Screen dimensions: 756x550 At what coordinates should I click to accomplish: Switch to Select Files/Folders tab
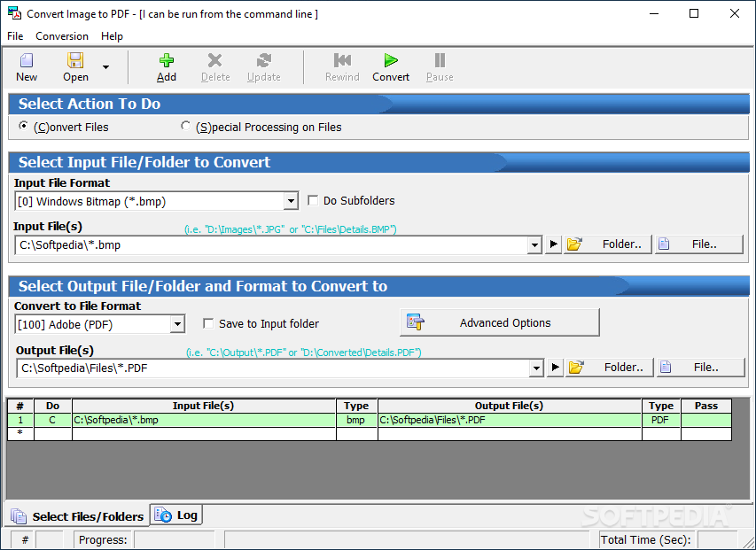point(77,516)
